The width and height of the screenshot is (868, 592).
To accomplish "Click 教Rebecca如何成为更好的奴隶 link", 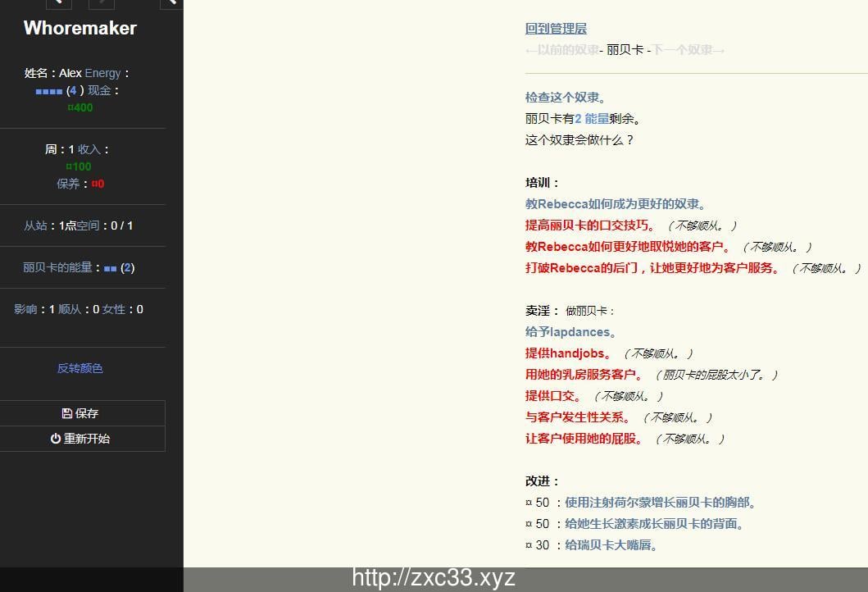I will point(616,203).
